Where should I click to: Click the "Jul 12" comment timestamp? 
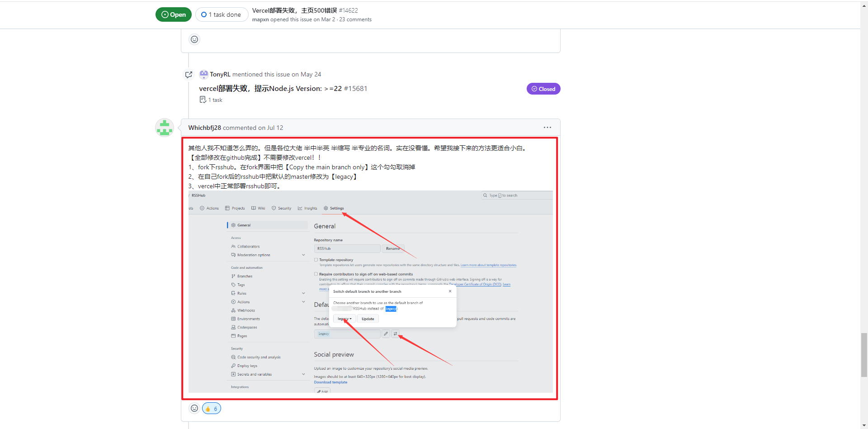pyautogui.click(x=275, y=128)
